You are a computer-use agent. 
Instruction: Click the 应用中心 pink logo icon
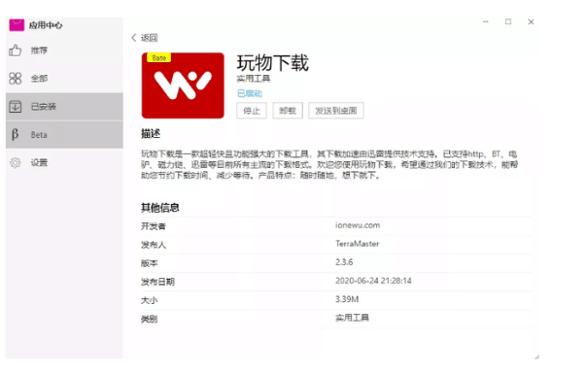pyautogui.click(x=17, y=25)
